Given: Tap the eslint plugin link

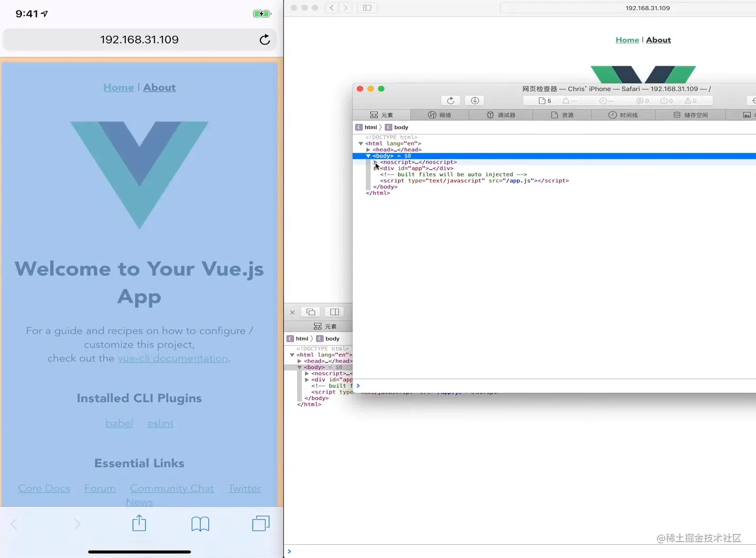Looking at the screenshot, I should pos(161,423).
